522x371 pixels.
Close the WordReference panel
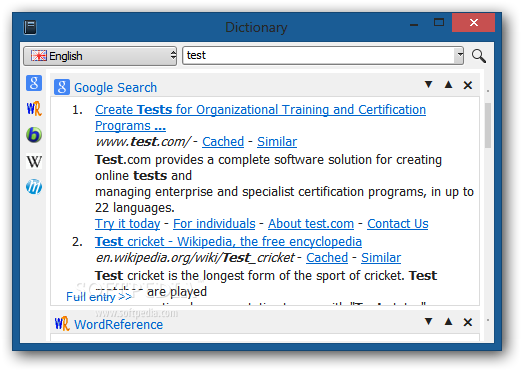(x=468, y=322)
